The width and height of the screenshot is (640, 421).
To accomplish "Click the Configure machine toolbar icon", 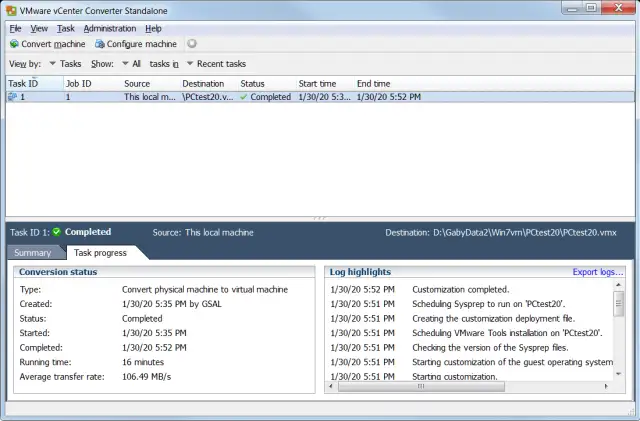I will coord(100,44).
